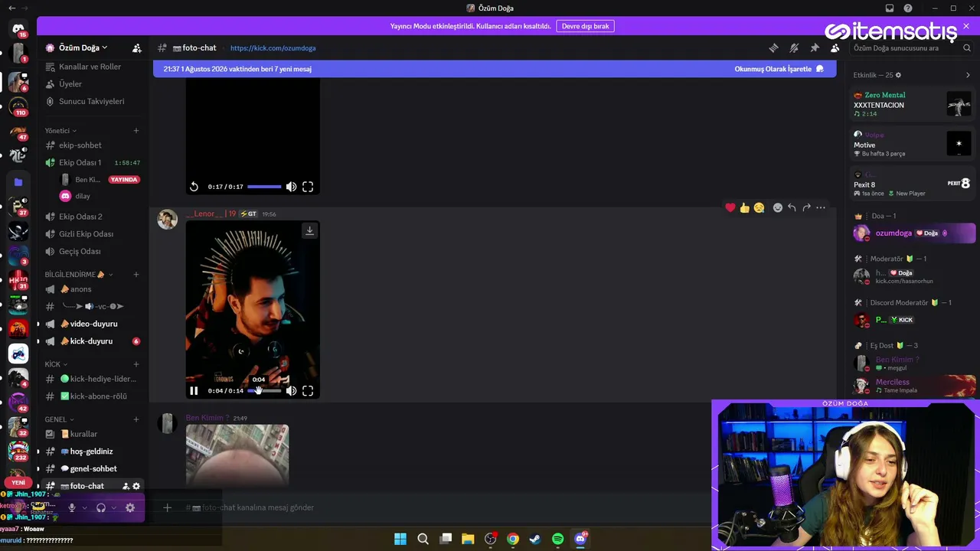Add a channel to the Yönetici category
Screen dimensions: 980x551
click(136, 131)
